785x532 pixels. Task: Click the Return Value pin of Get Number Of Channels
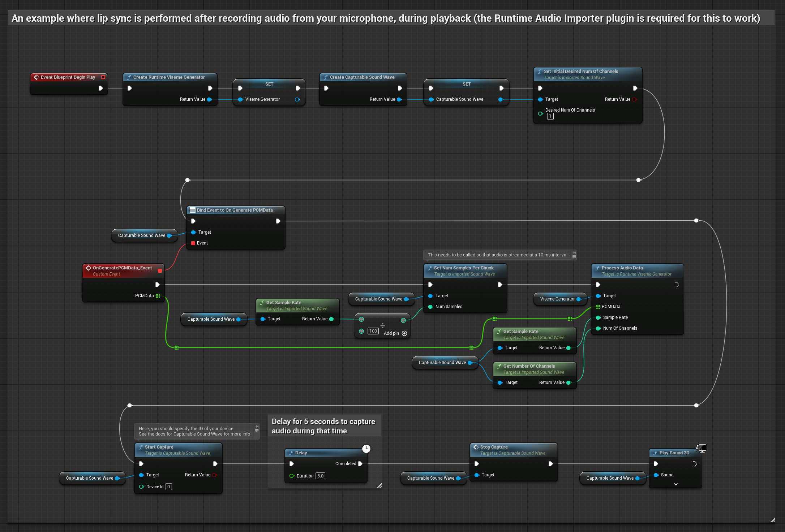[x=569, y=382]
